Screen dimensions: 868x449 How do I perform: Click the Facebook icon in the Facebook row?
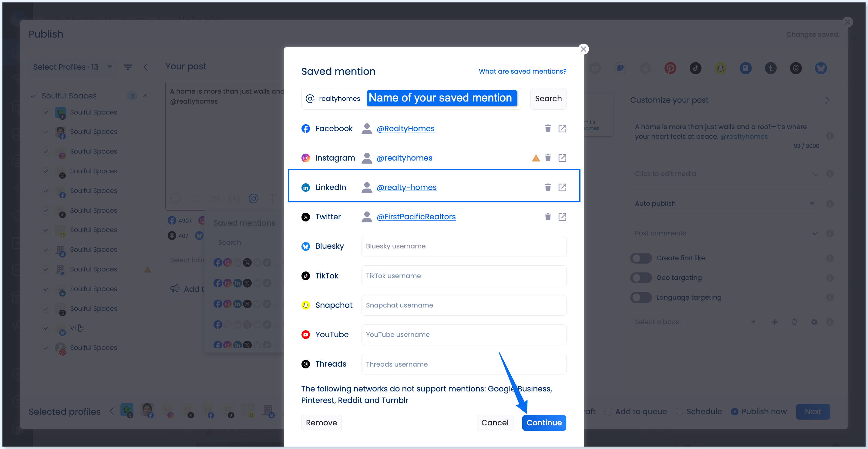305,128
